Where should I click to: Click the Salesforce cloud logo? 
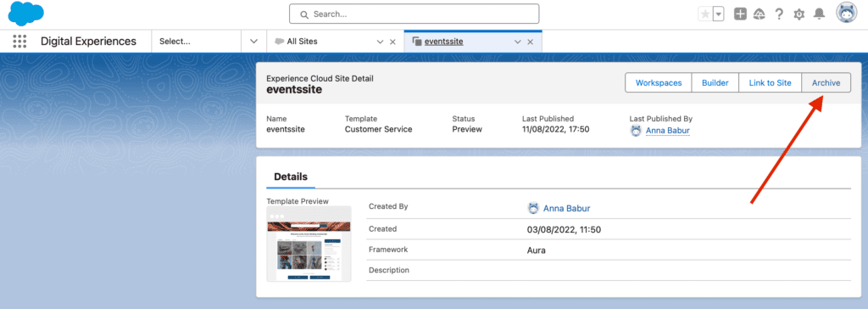[25, 14]
